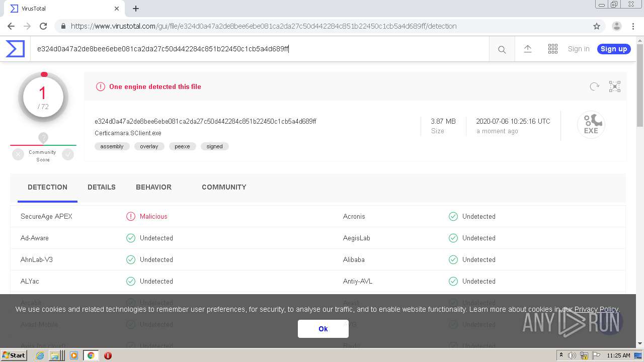This screenshot has width=644, height=362.
Task: Reload the page in Chrome
Action: [43, 26]
